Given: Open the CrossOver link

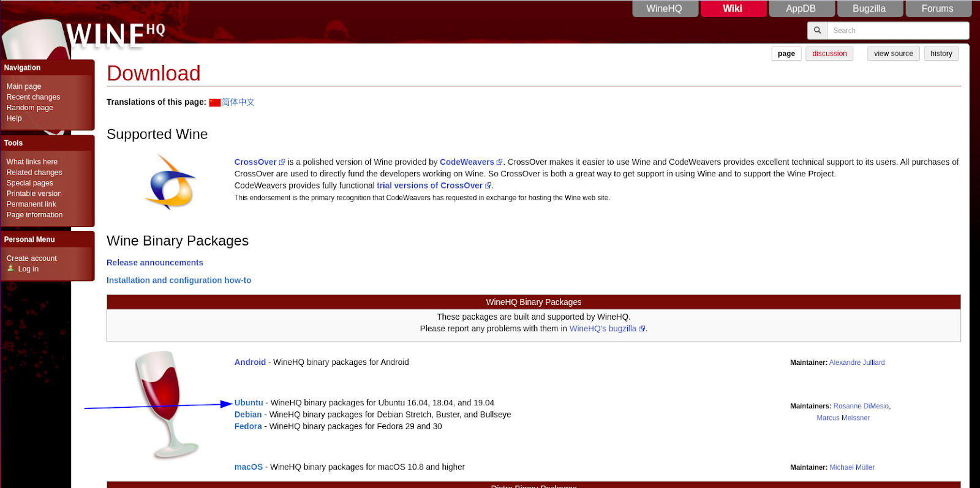Looking at the screenshot, I should point(255,162).
